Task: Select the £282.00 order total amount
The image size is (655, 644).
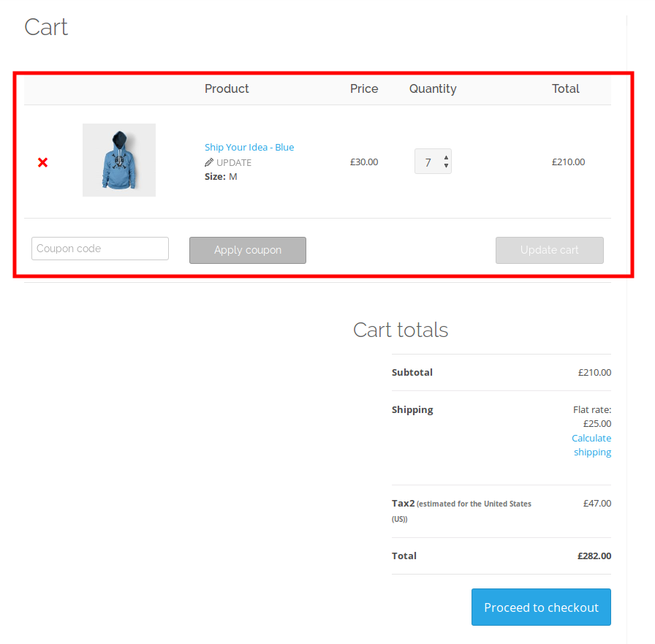Action: pos(594,556)
